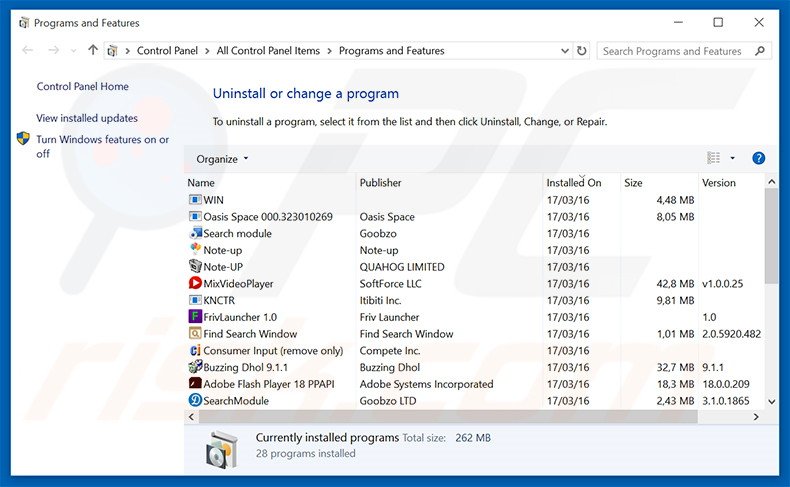This screenshot has height=487, width=790.
Task: Click the Find Search Window icon
Action: [x=195, y=333]
